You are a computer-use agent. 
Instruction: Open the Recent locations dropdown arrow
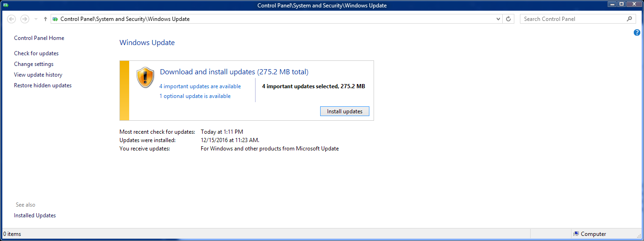[x=36, y=19]
